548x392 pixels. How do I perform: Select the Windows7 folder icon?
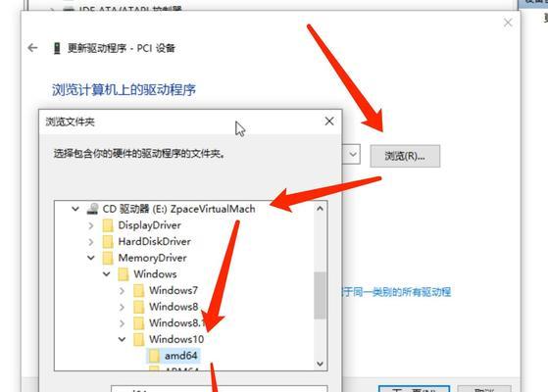pyautogui.click(x=139, y=290)
